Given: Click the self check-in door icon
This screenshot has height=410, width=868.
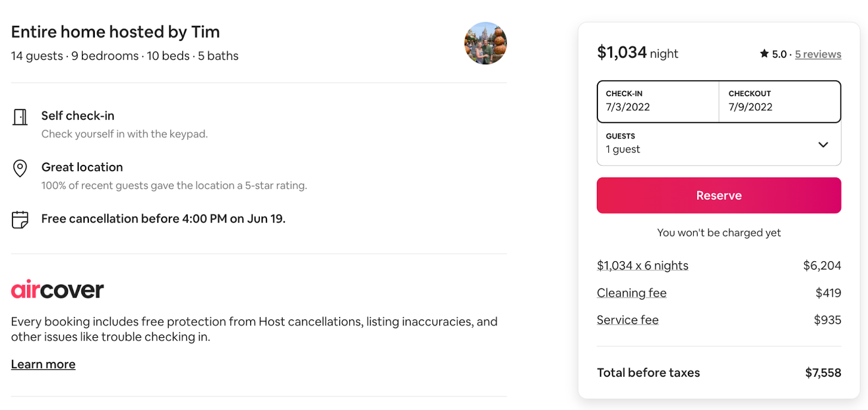Looking at the screenshot, I should (x=20, y=117).
